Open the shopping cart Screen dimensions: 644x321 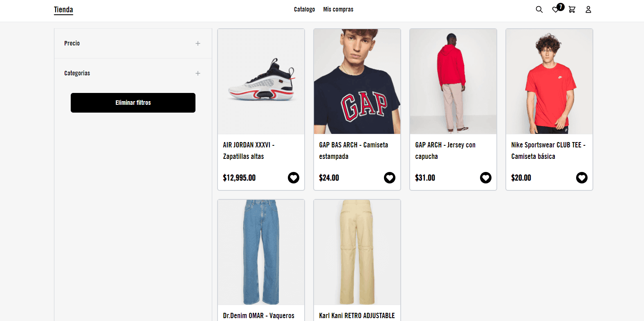click(x=572, y=9)
